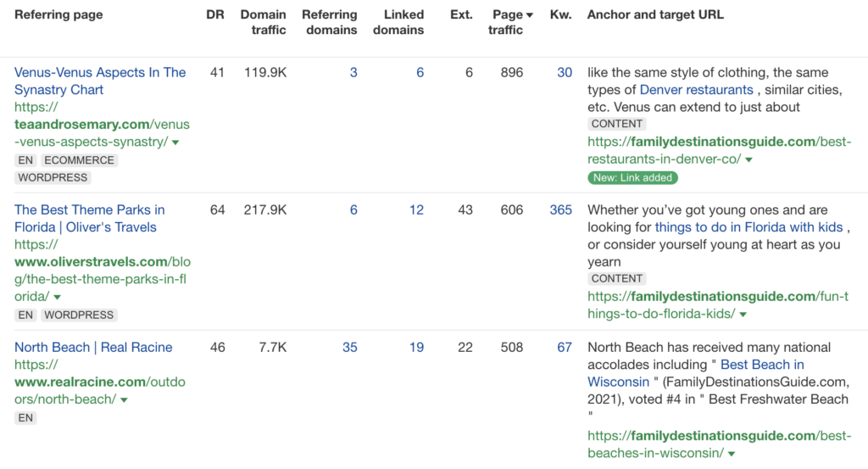Click domain traffic value 217.9K
The height and width of the screenshot is (469, 868).
[265, 209]
